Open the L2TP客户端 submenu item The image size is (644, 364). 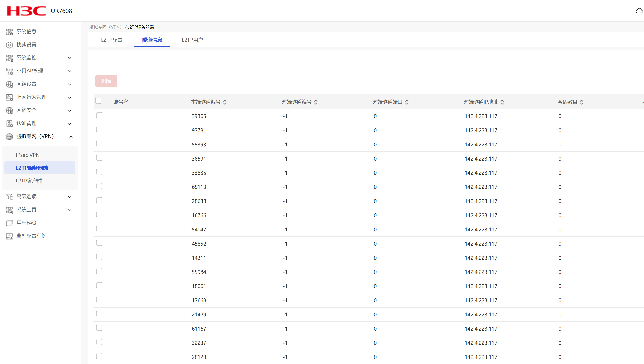tap(29, 181)
